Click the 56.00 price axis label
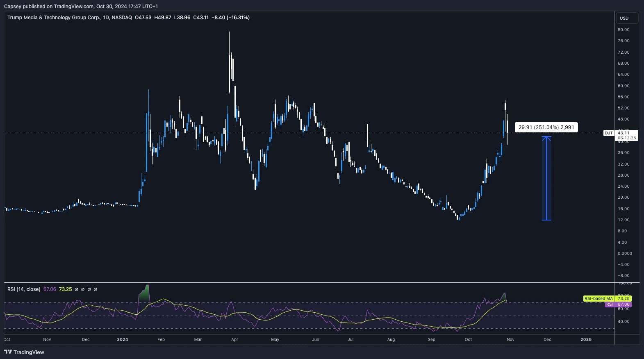Screen dimensions: 644x359 point(624,97)
